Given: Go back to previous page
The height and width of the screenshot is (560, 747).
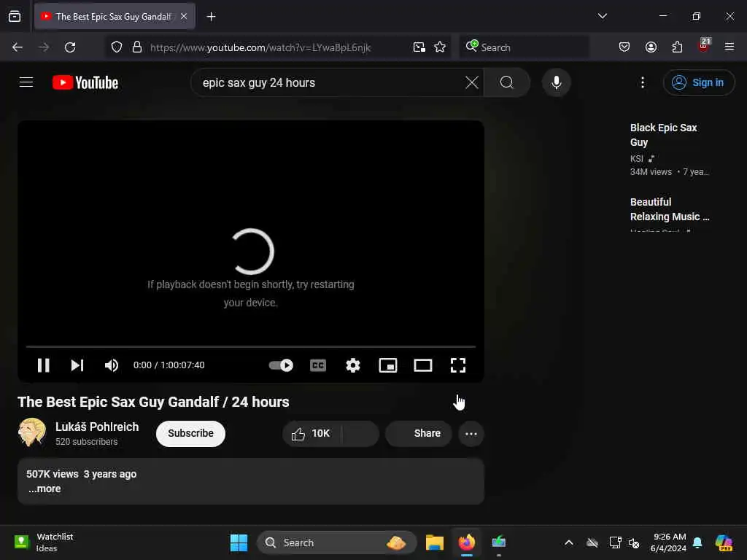Looking at the screenshot, I should (x=18, y=47).
